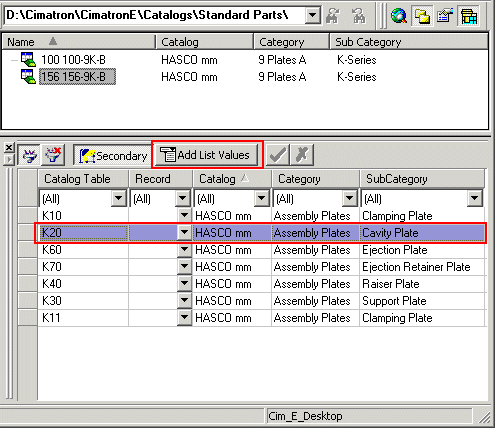Sort by the lower Catalog column header
This screenshot has height=428, width=495.
232,179
